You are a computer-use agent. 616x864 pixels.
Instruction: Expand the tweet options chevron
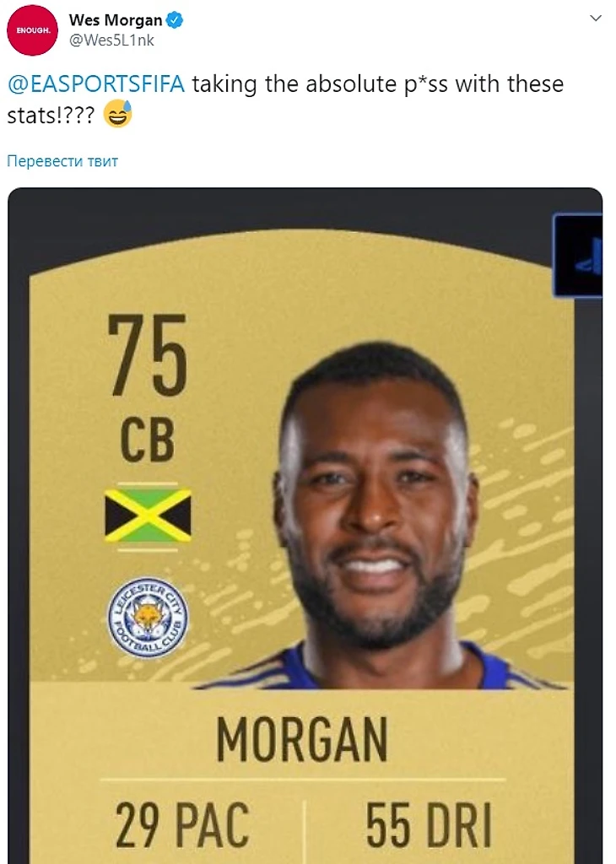(595, 19)
